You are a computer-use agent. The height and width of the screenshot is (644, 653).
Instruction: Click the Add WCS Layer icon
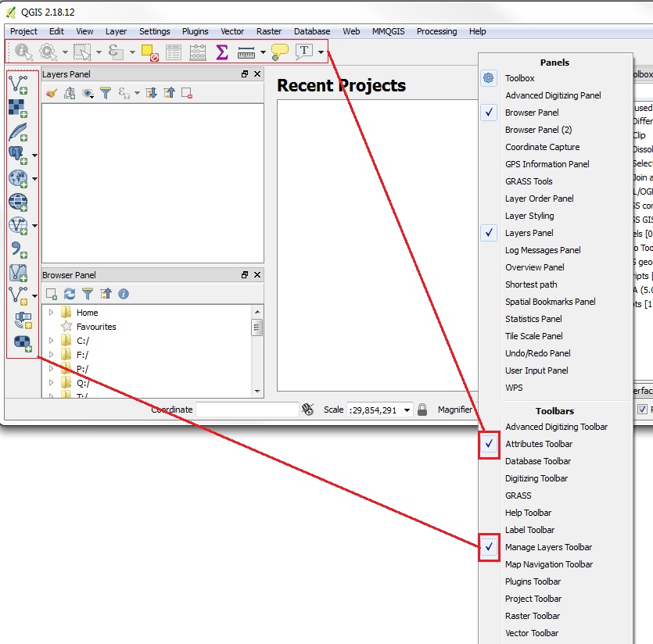pos(18,202)
